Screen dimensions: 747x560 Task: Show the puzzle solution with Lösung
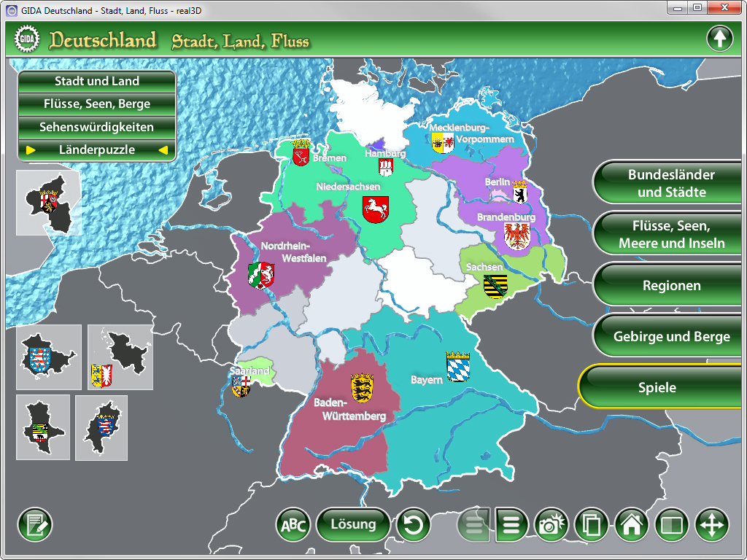pos(353,524)
